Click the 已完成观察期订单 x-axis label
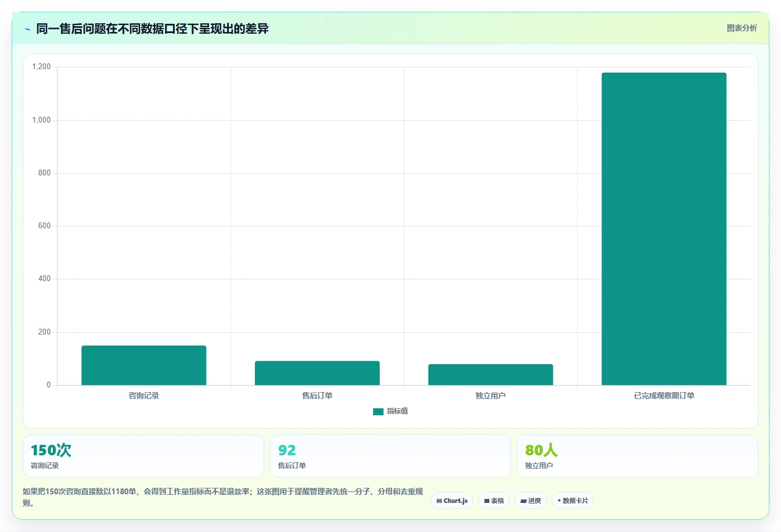Screen dimensions: 781x532 (664, 396)
